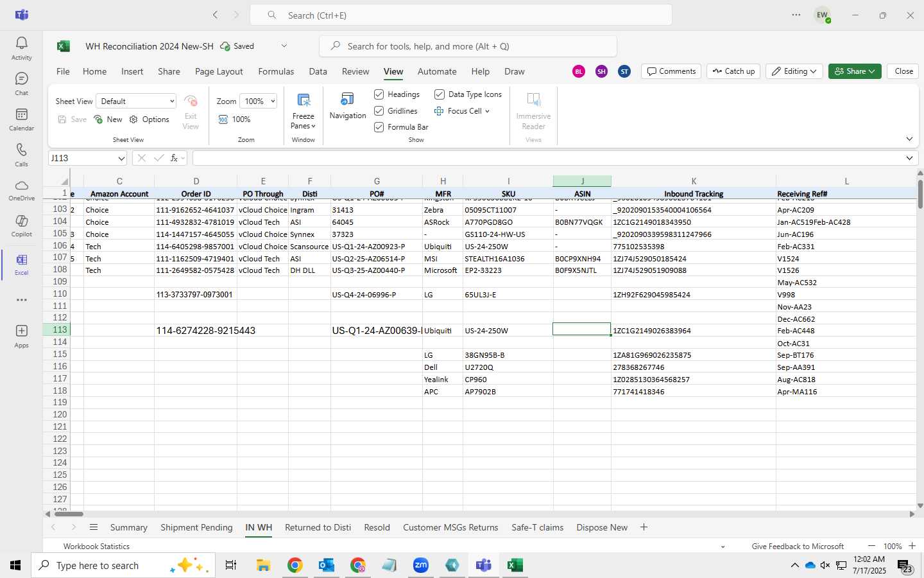Open Outlook from the taskbar

327,565
